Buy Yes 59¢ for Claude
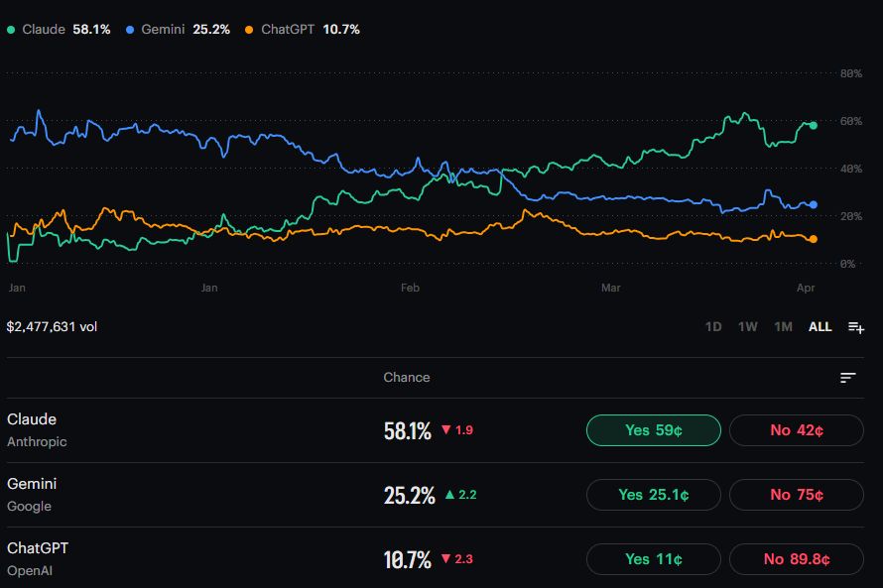883x588 pixels. [x=653, y=430]
